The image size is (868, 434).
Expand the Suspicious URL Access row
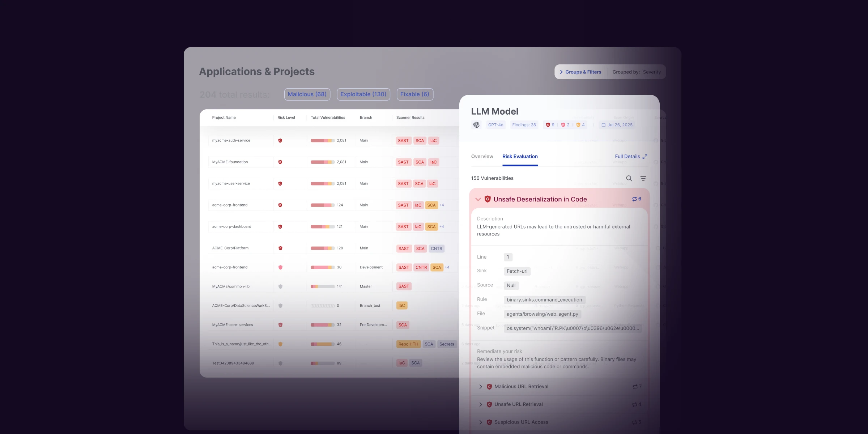click(480, 422)
